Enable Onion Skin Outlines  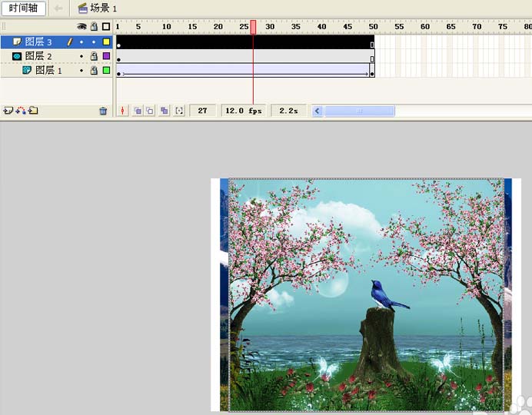[150, 111]
